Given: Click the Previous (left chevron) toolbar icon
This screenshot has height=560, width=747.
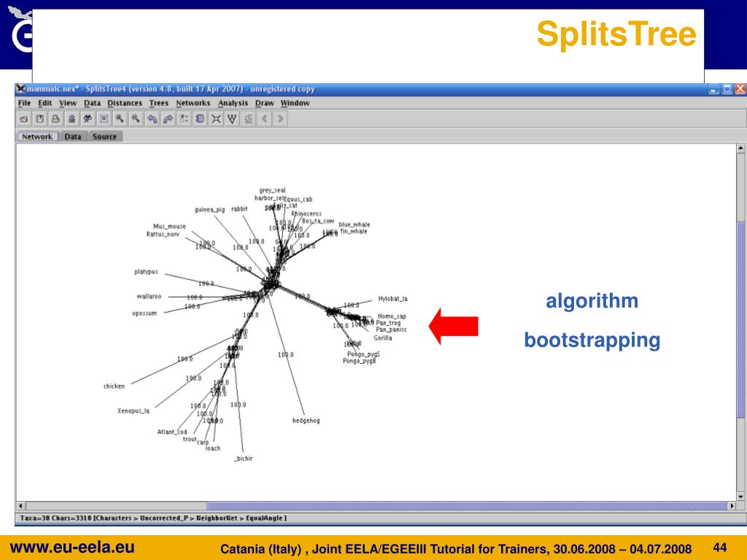Looking at the screenshot, I should click(x=264, y=119).
